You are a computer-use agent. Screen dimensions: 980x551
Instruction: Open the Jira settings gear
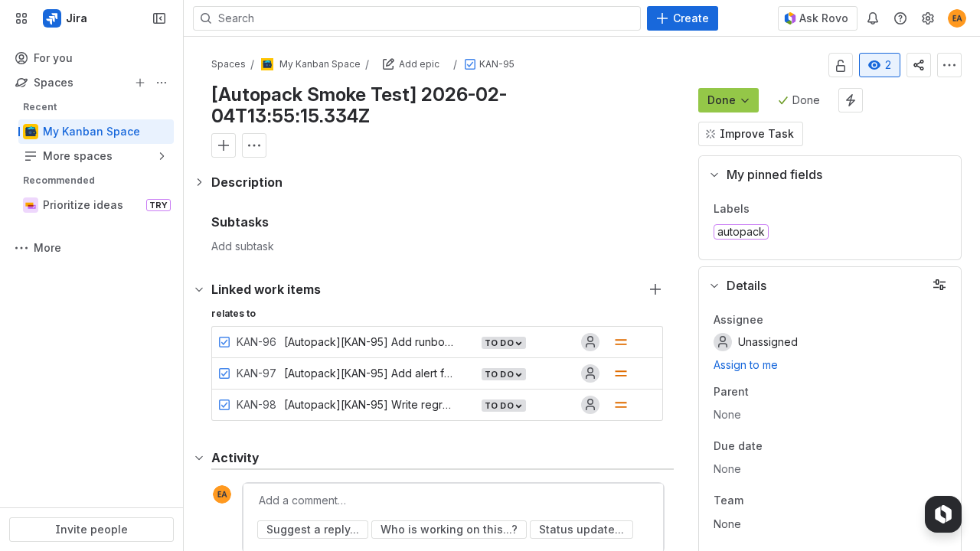click(x=928, y=18)
